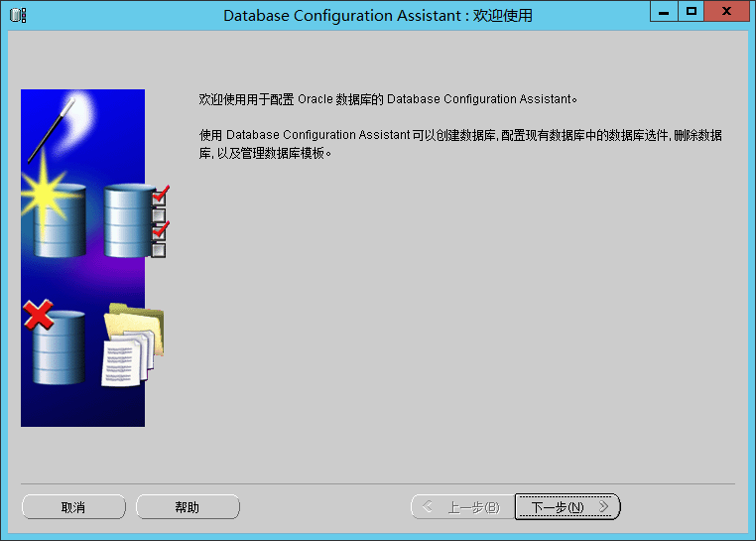Image resolution: width=756 pixels, height=541 pixels.
Task: Click the welcome text line mentioning Oracle 数据库
Action: (x=388, y=99)
